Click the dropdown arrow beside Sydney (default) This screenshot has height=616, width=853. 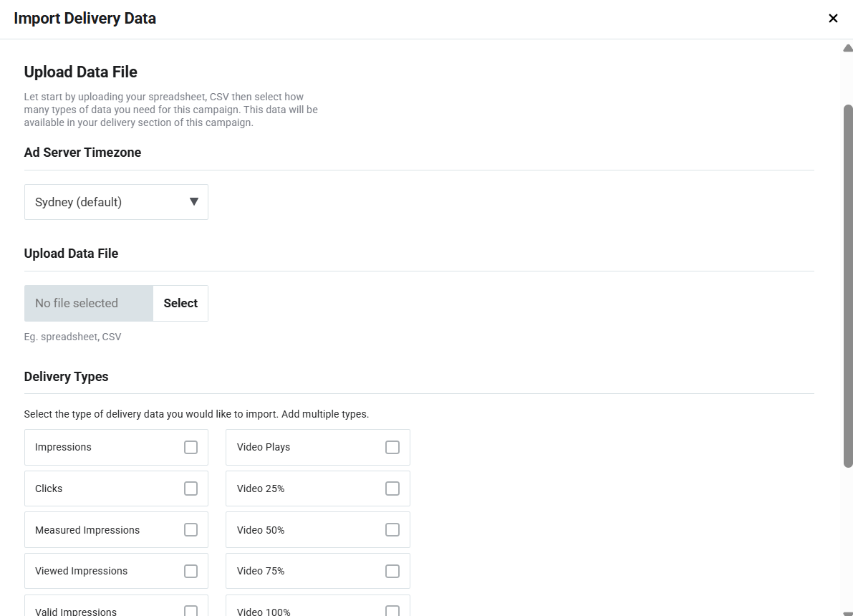(193, 202)
